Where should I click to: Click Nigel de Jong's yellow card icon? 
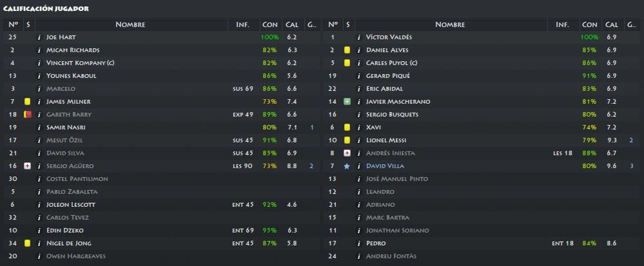pos(28,243)
